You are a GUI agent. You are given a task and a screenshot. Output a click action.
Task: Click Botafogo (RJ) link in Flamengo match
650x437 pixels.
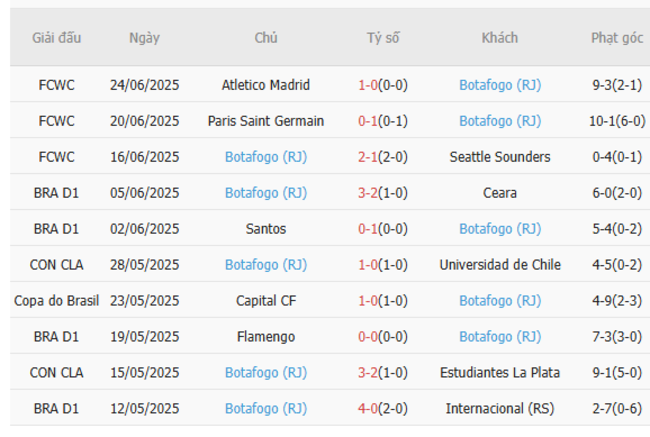(499, 337)
